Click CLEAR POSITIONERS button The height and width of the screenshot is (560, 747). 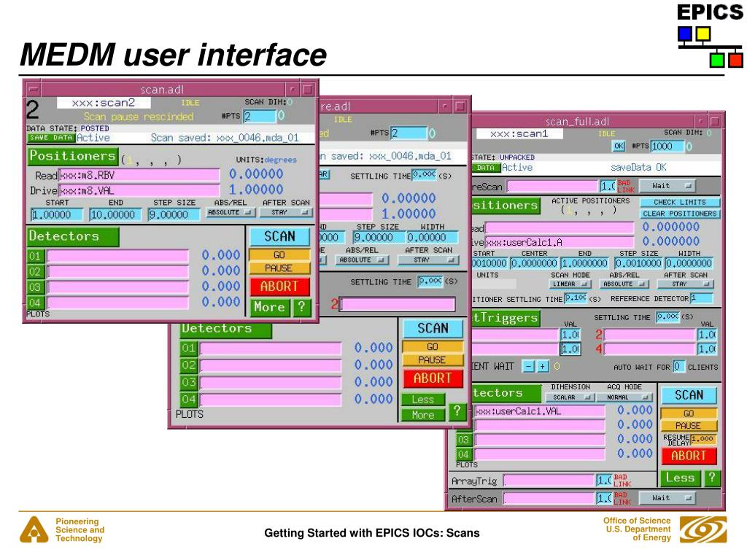[679, 214]
